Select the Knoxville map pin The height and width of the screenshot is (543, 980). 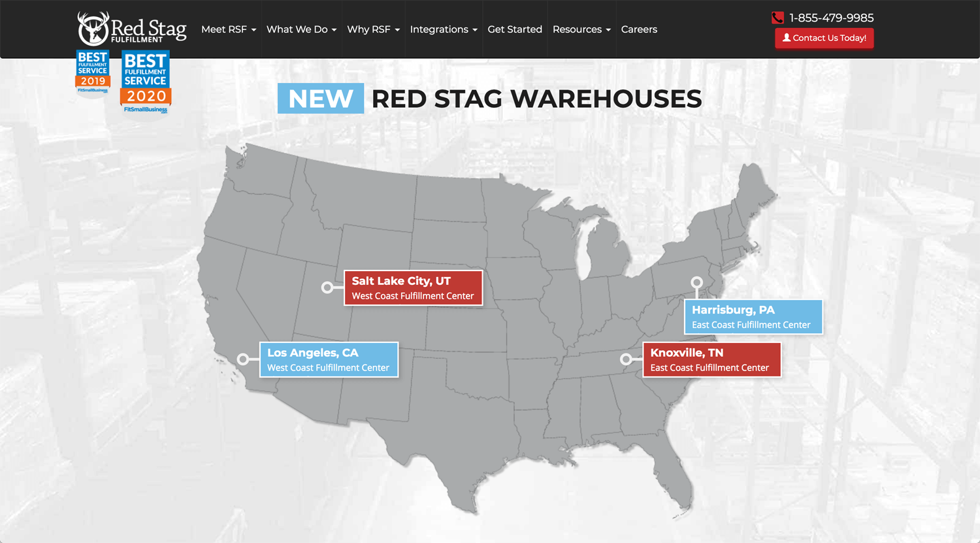(626, 359)
